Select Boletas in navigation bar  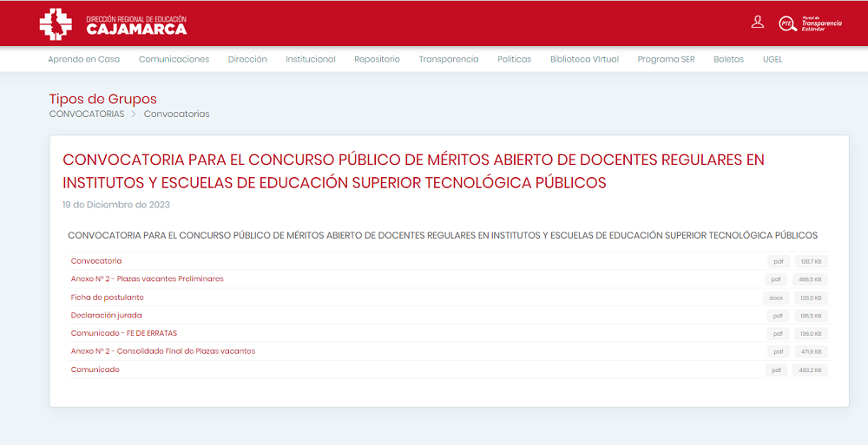click(729, 59)
